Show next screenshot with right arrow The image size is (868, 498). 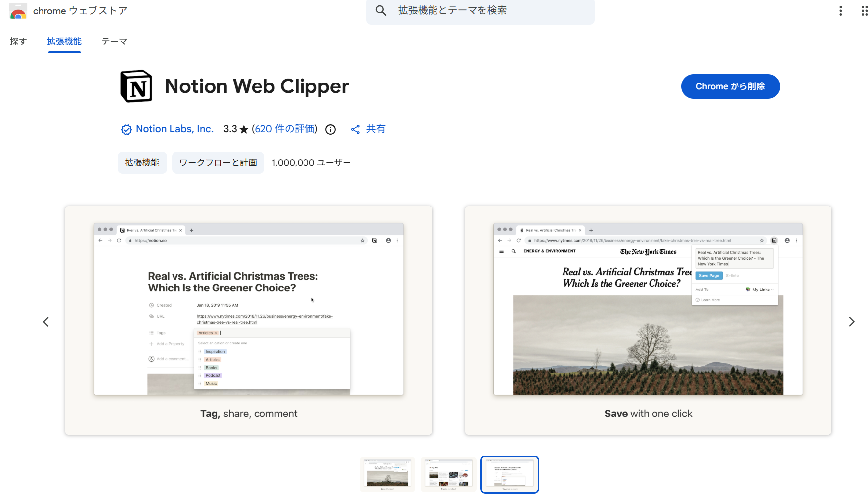851,322
